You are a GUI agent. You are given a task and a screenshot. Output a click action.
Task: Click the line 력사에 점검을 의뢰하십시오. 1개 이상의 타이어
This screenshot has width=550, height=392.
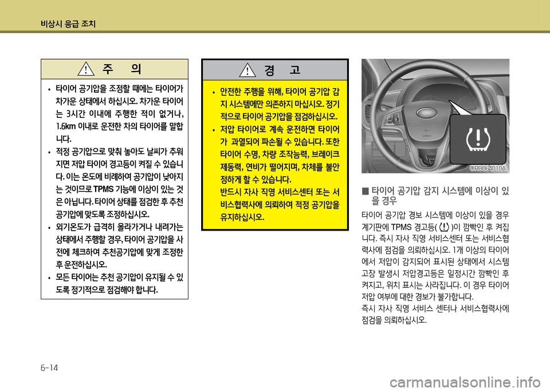tap(435, 250)
